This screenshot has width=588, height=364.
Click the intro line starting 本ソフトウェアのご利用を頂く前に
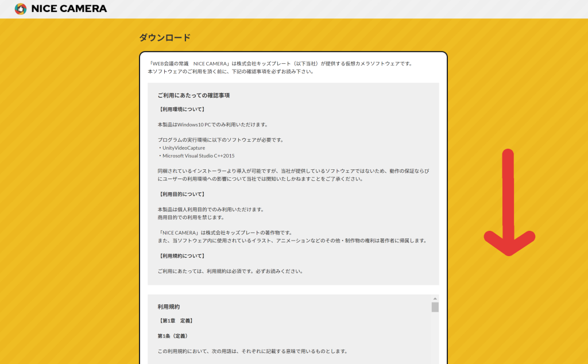click(231, 72)
